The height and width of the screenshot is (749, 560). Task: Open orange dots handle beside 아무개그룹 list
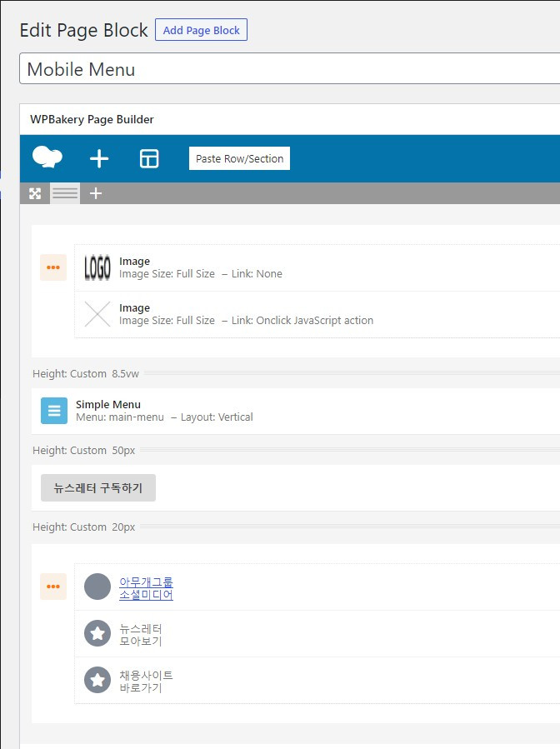click(x=53, y=587)
